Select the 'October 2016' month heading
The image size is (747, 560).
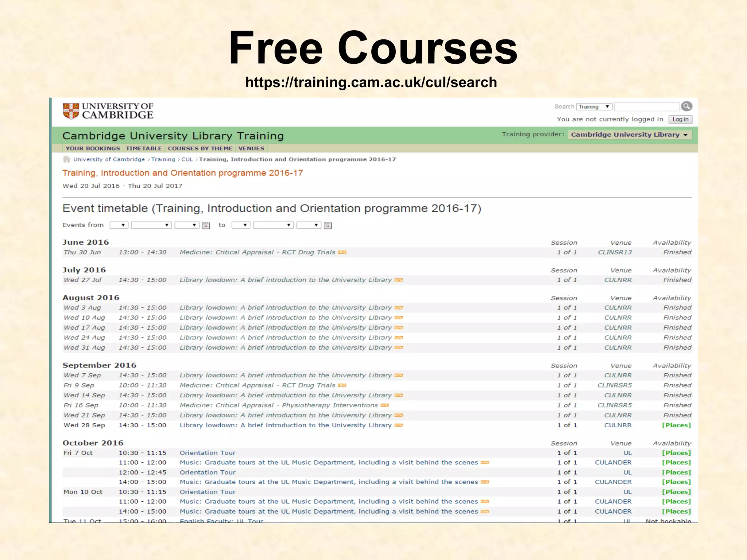pos(93,443)
